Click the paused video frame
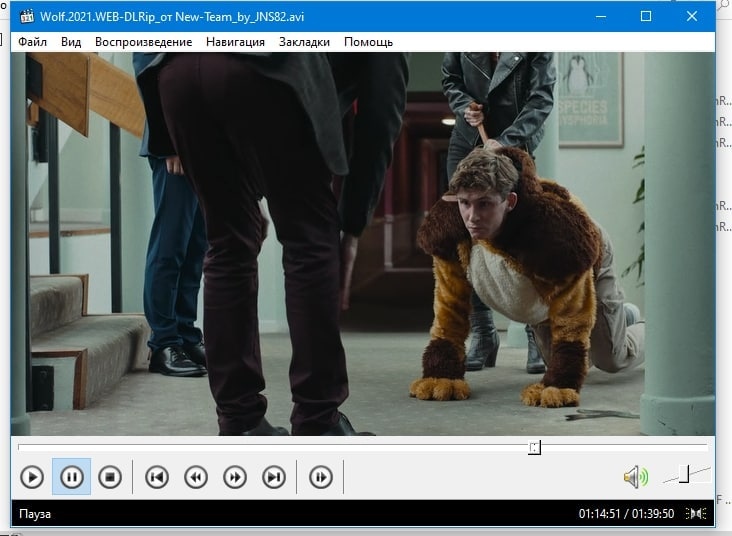This screenshot has height=536, width=732. tap(363, 244)
